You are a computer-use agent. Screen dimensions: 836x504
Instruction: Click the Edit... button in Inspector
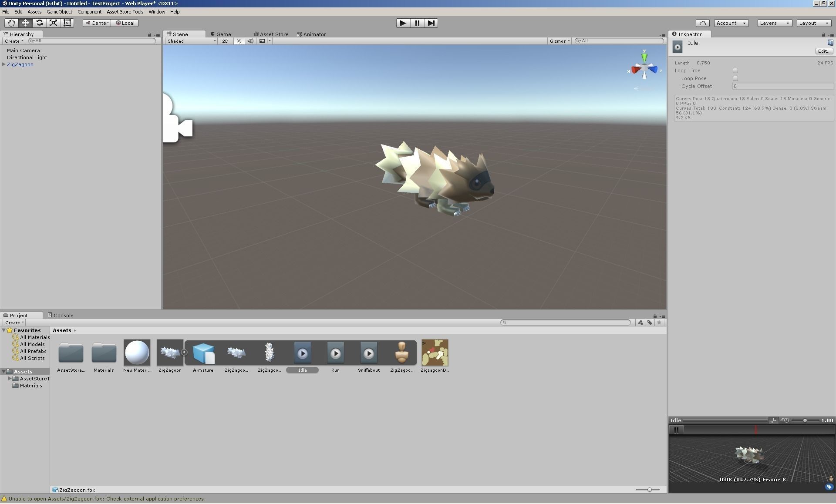pyautogui.click(x=824, y=51)
